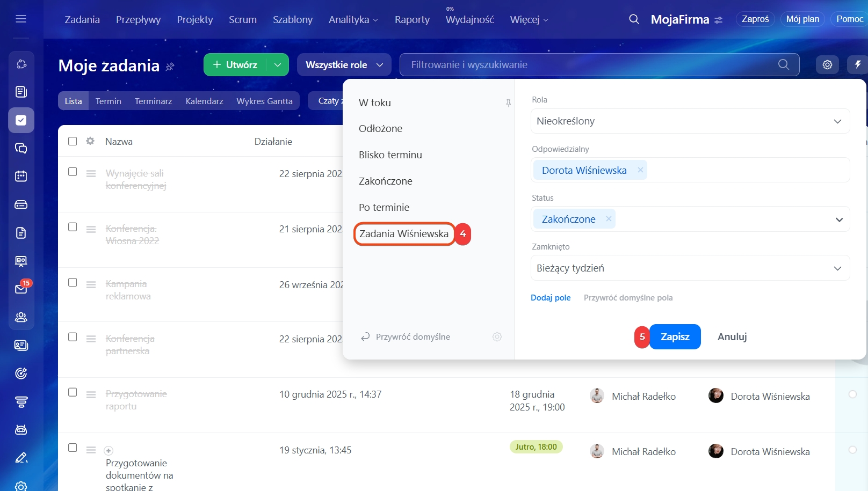Remove Dorota Wiśniewska from Odpowiedzialny field
Screen dimensions: 868x491
coord(640,170)
